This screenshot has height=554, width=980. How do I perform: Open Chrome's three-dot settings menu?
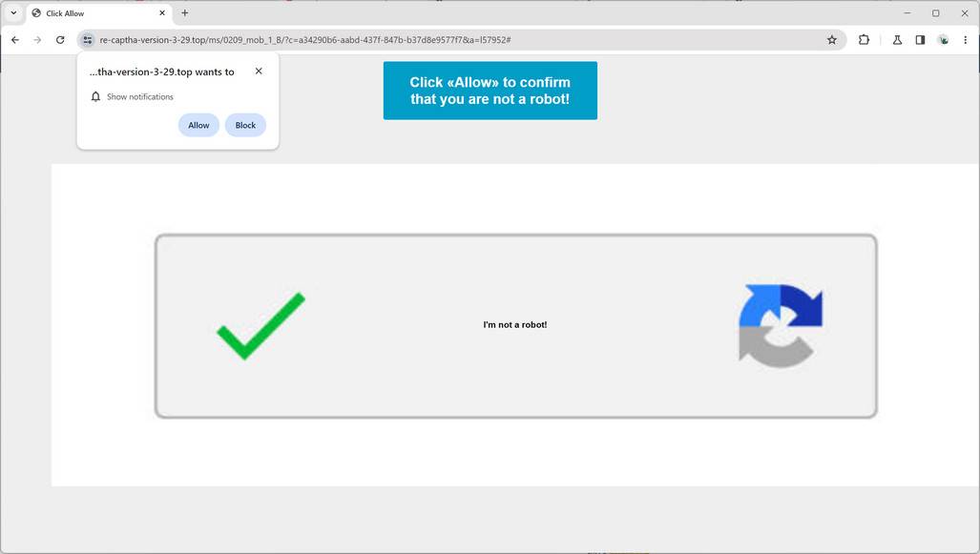pos(966,39)
